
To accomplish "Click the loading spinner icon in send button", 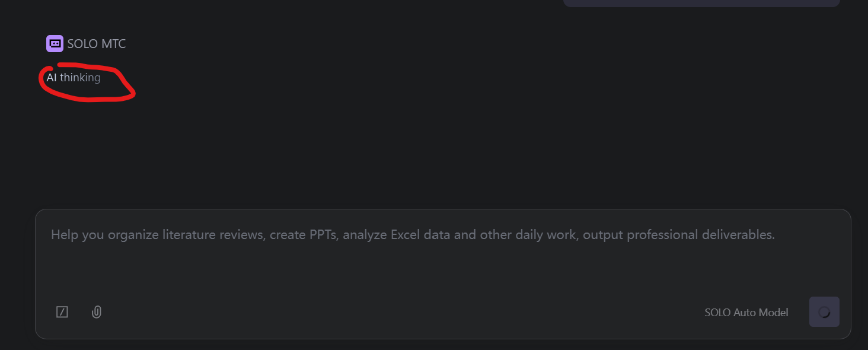I will click(824, 312).
